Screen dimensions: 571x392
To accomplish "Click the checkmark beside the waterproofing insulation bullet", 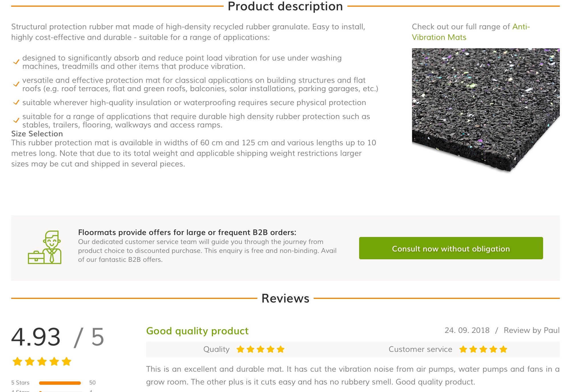I will point(16,102).
